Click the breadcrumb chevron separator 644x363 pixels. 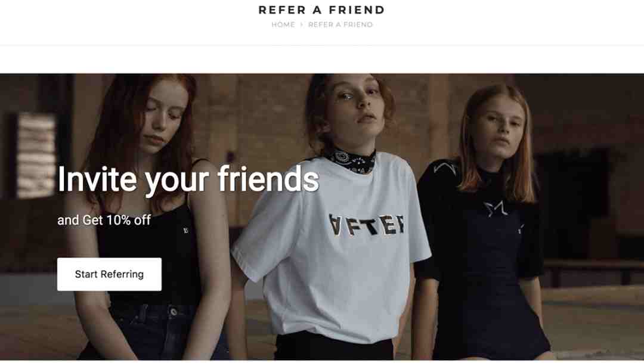coord(302,24)
